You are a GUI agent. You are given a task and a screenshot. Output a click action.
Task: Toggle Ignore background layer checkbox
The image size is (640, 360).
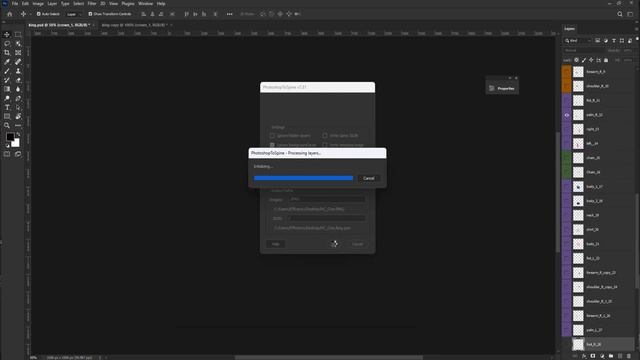point(272,145)
